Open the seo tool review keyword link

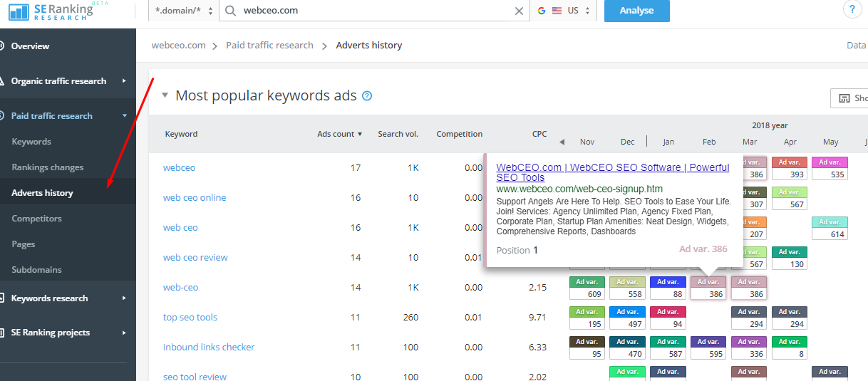[x=195, y=377]
